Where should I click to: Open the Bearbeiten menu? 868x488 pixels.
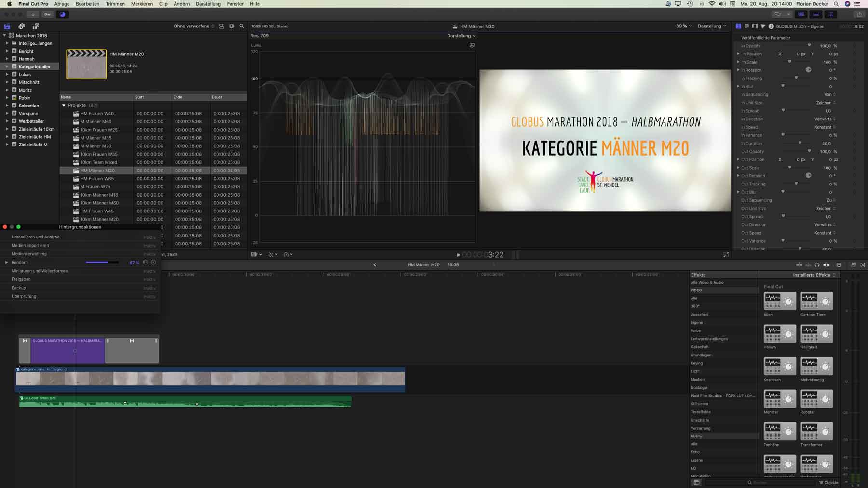87,4
